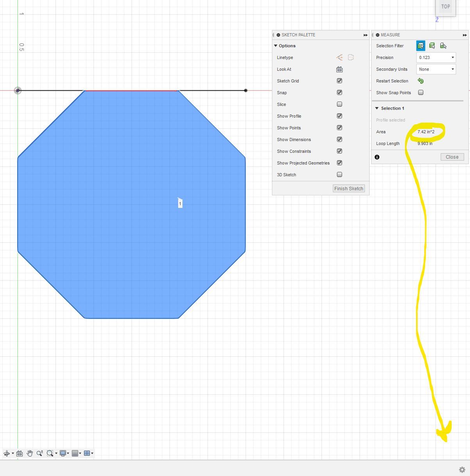
Task: Open the Display Settings dropdown arrow
Action: pos(68,454)
